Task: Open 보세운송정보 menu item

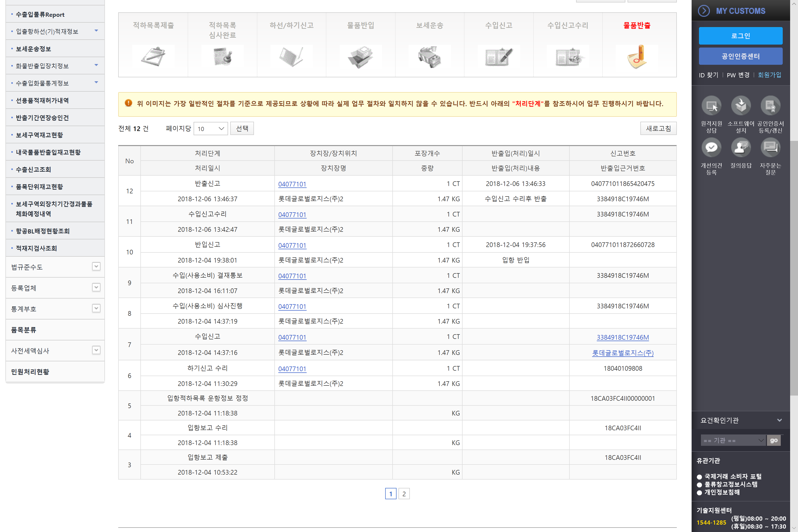Action: pyautogui.click(x=33, y=49)
